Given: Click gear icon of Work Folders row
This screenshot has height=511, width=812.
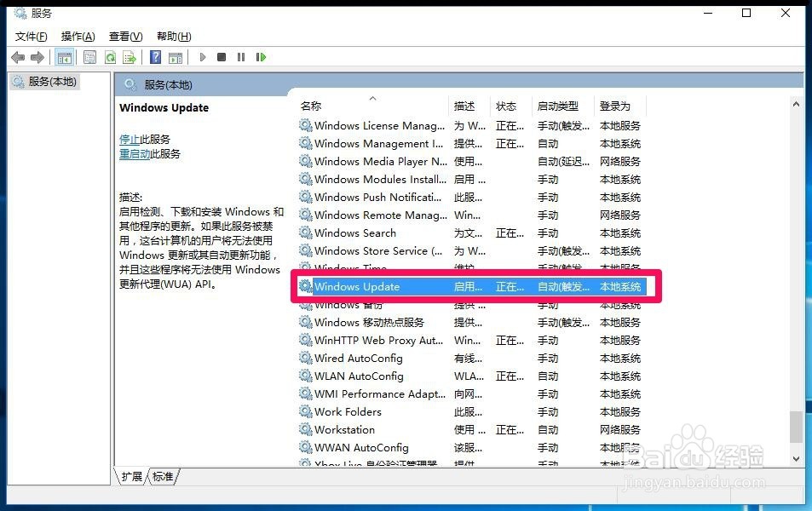Looking at the screenshot, I should 306,411.
